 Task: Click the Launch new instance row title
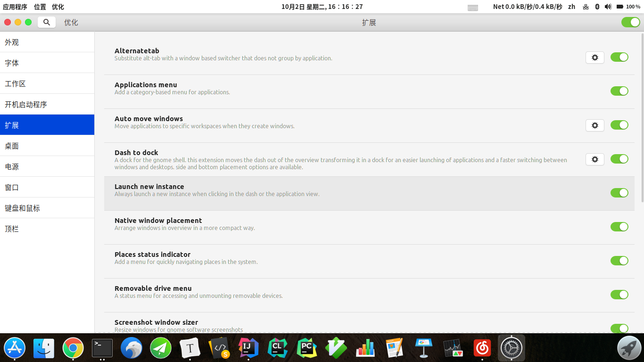click(149, 187)
